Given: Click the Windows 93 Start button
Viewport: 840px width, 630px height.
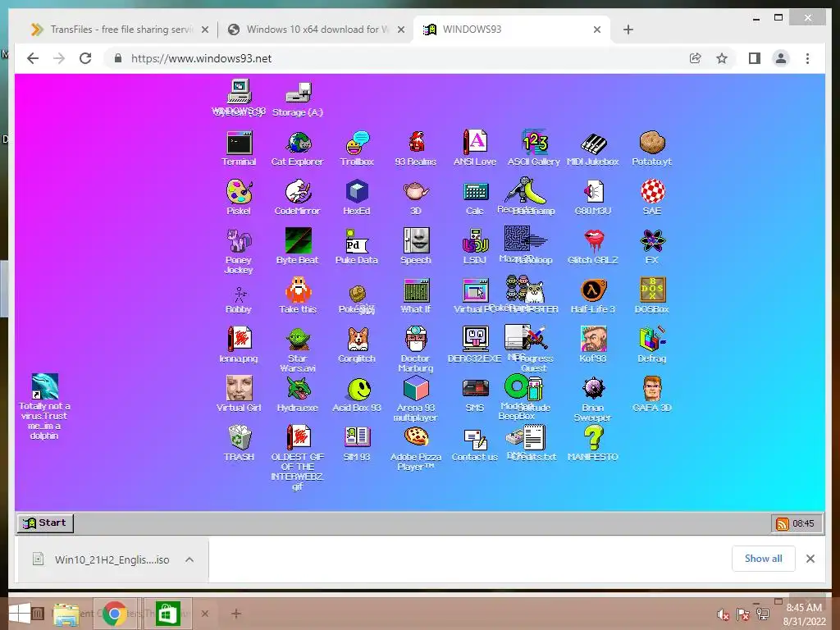Looking at the screenshot, I should pos(45,523).
